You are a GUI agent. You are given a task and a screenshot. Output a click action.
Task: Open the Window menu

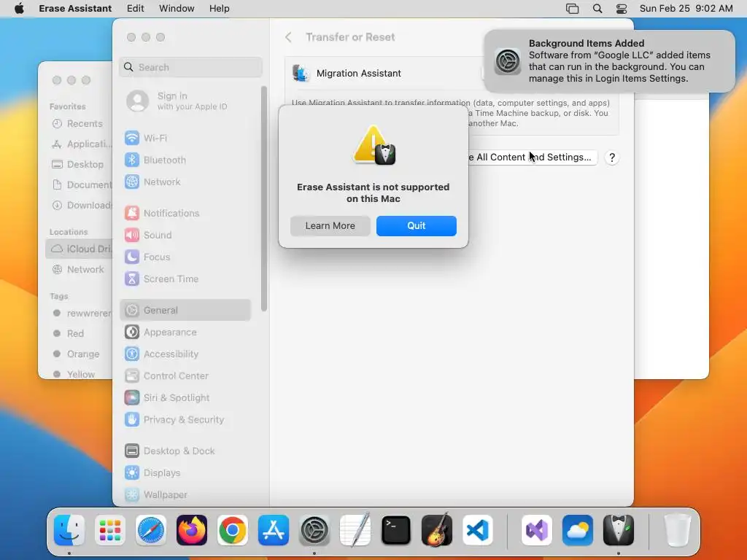[x=177, y=9]
